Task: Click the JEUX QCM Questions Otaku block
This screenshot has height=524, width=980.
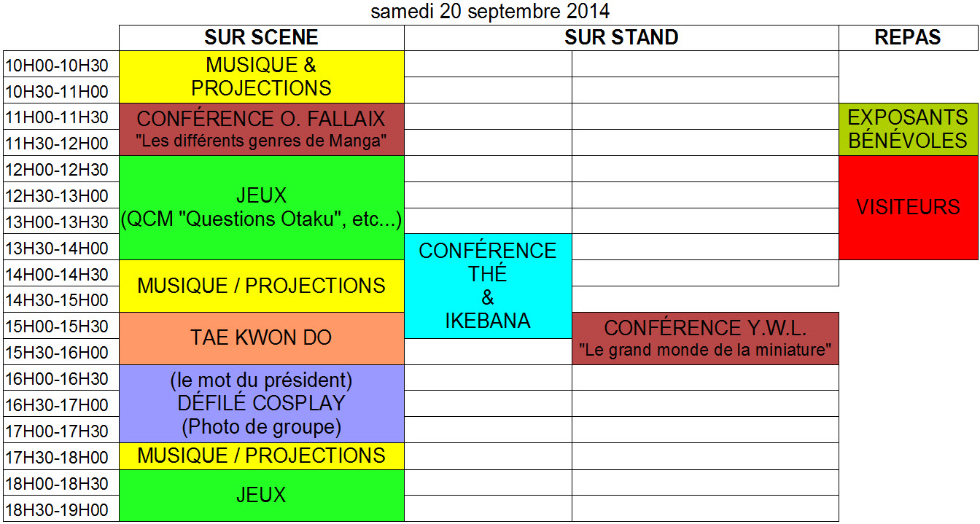Action: [x=261, y=207]
